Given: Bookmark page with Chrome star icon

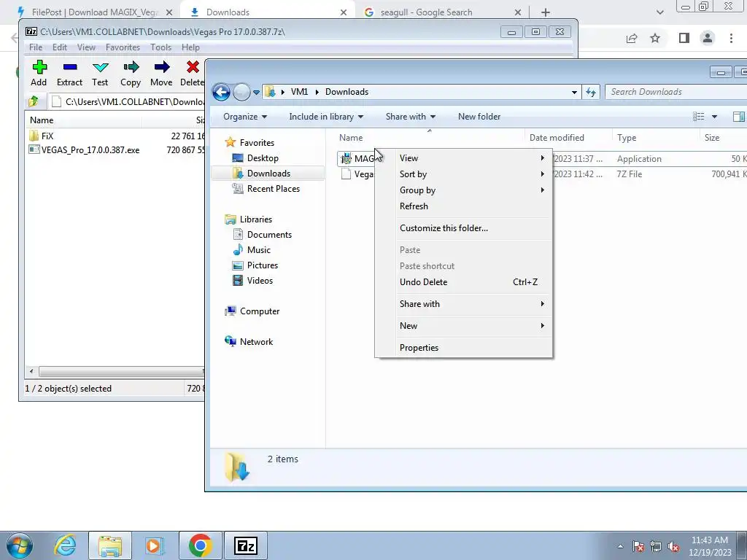Looking at the screenshot, I should [x=655, y=38].
